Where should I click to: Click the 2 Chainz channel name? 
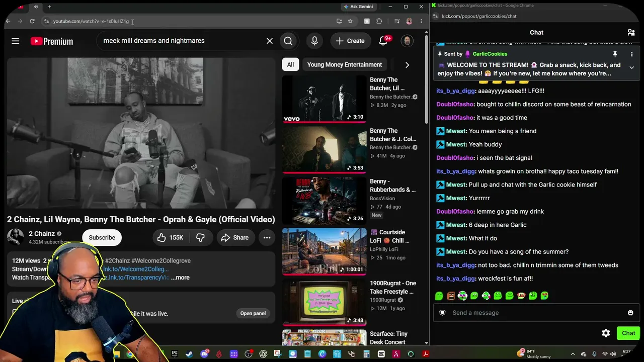point(42,233)
